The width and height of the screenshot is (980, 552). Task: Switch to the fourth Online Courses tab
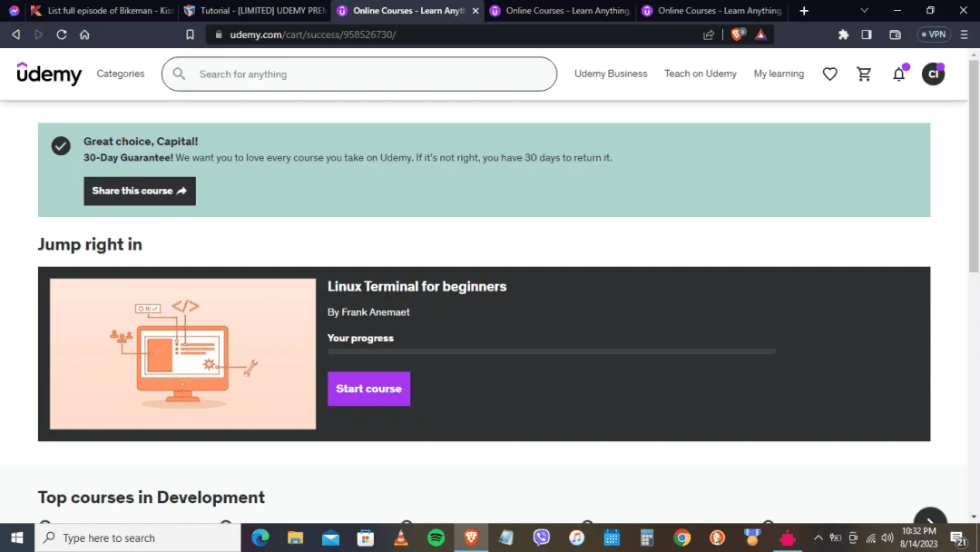click(559, 11)
